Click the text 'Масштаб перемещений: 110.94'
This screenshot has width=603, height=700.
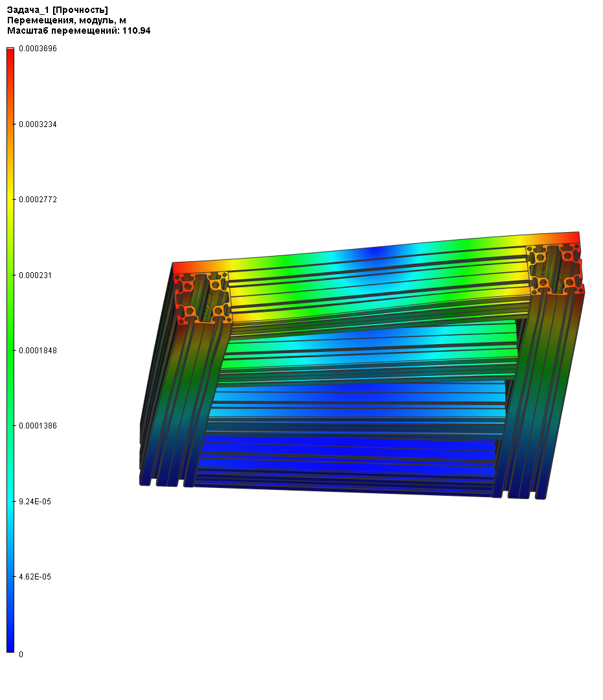coord(78,31)
